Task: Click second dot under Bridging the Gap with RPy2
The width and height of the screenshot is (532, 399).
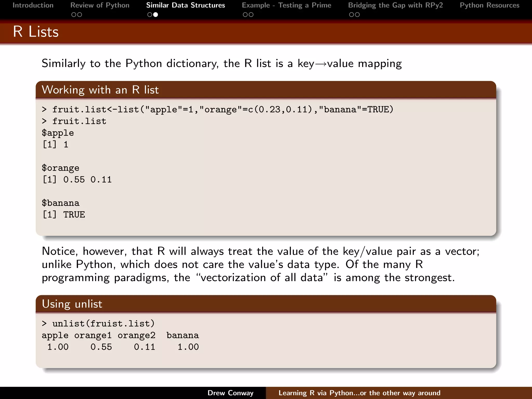Action: point(357,15)
